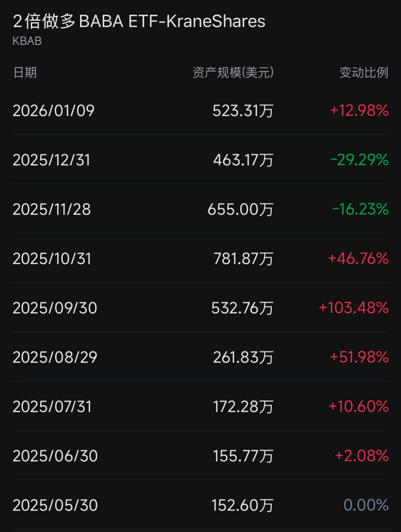Tap the -29.29% change value

[359, 160]
